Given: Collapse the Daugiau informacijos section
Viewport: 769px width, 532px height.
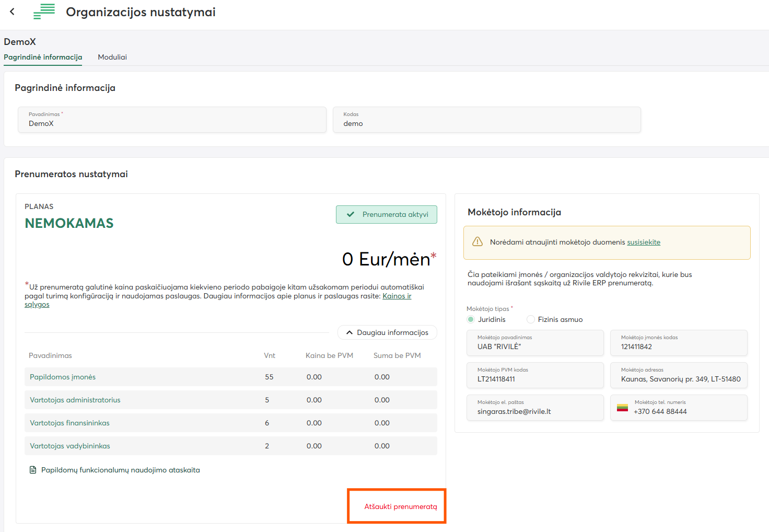Looking at the screenshot, I should (387, 332).
